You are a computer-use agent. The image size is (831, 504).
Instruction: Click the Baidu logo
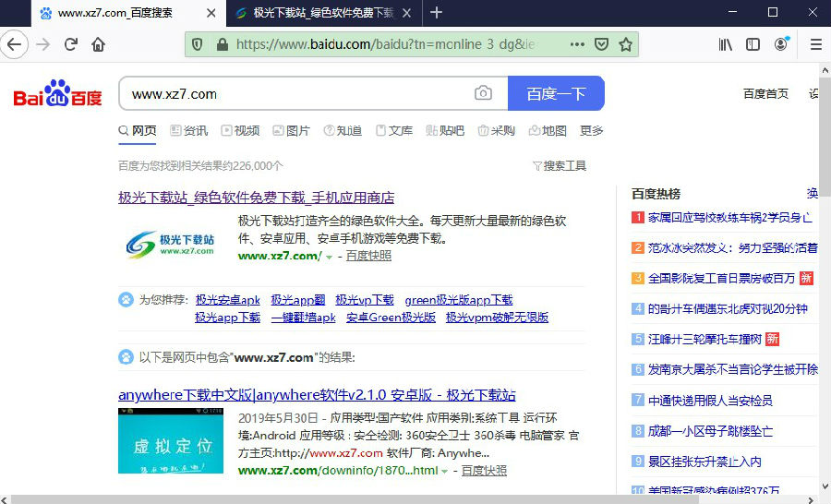[57, 93]
